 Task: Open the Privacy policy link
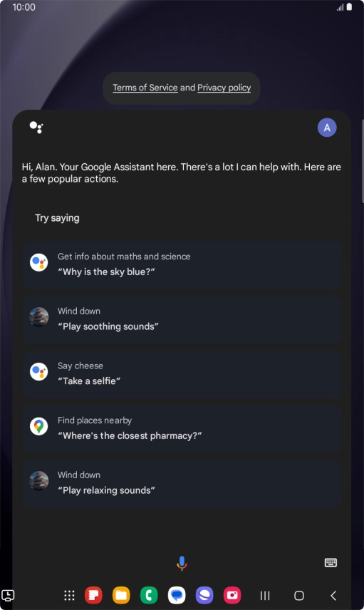224,88
